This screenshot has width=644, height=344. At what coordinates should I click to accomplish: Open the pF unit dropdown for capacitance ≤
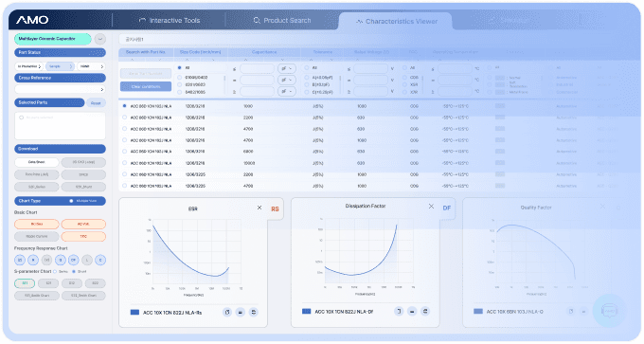pyautogui.click(x=287, y=68)
